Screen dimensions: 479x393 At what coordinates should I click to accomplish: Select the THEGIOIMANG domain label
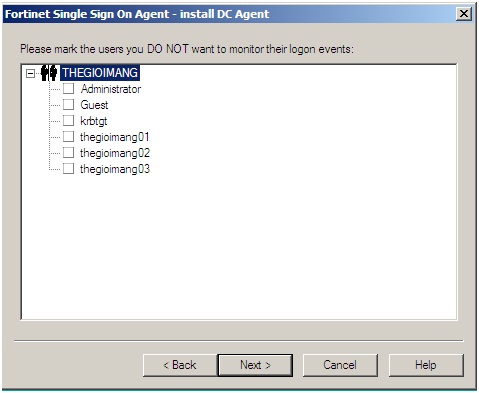[100, 73]
